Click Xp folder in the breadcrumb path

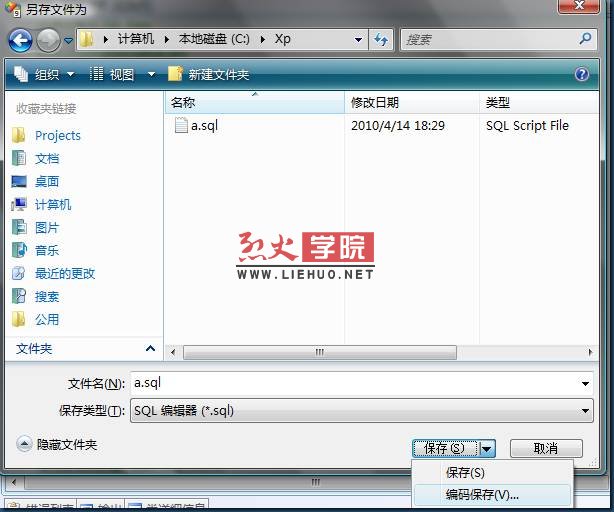pyautogui.click(x=282, y=39)
